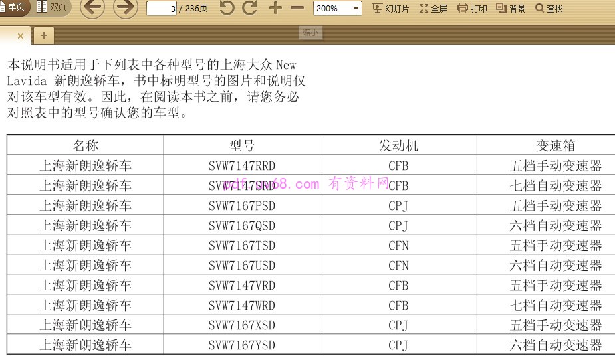The height and width of the screenshot is (364, 615).
Task: Rotate page counterclockwise
Action: [x=227, y=9]
